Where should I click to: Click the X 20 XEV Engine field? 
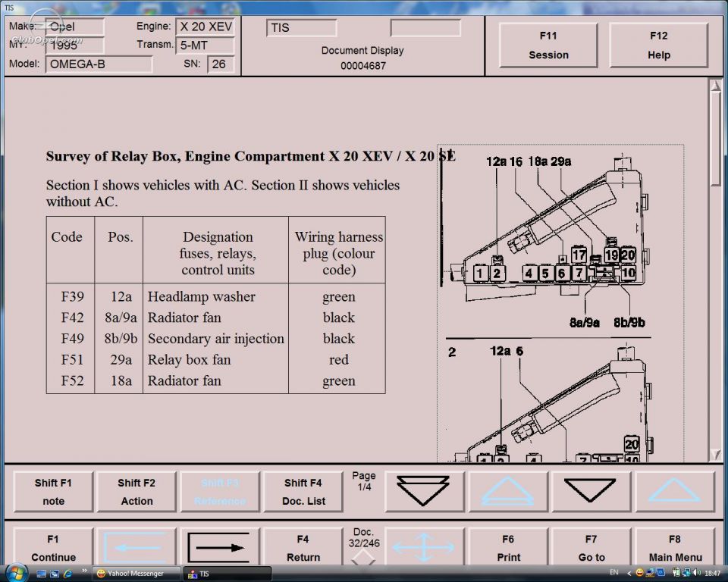pos(206,27)
